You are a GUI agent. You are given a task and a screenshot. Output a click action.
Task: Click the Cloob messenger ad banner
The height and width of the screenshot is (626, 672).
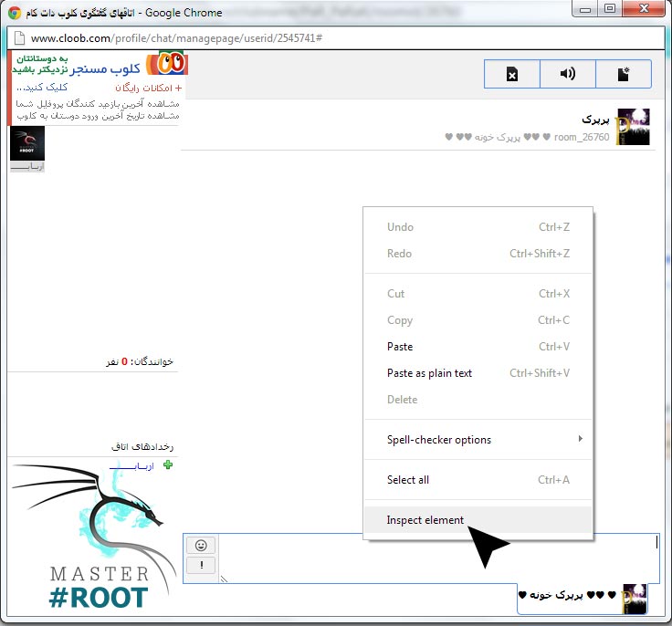(98, 88)
